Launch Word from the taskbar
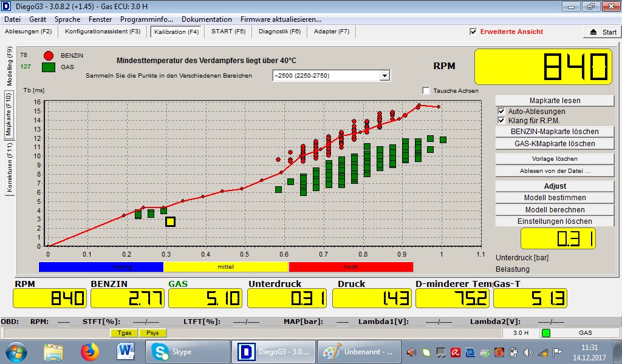The width and height of the screenshot is (622, 364). 126,352
